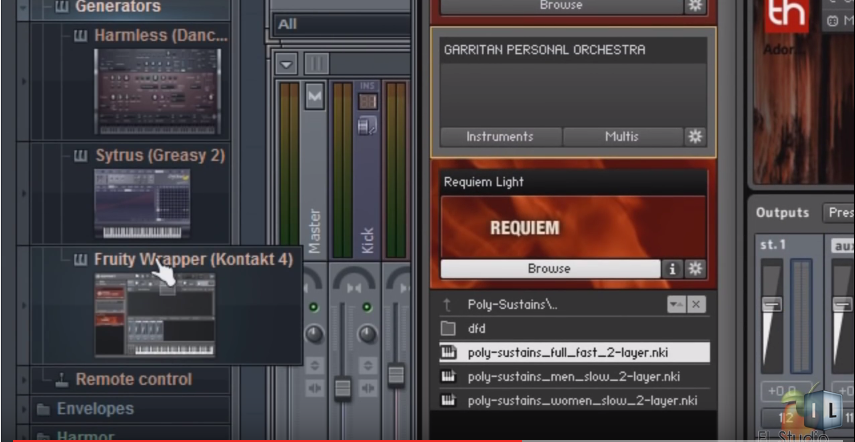Open the Kontakt 4 plugin thumbnail
The width and height of the screenshot is (855, 442).
click(155, 315)
